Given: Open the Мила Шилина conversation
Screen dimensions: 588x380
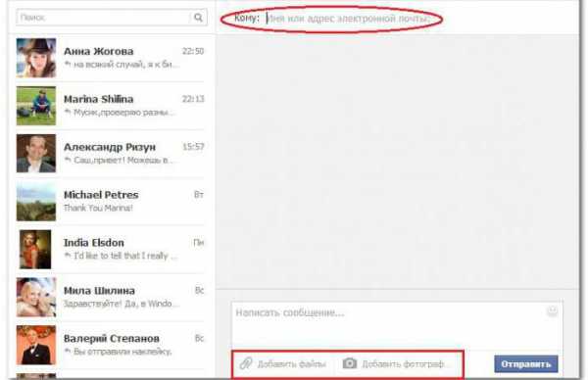Looking at the screenshot, I should point(111,297).
